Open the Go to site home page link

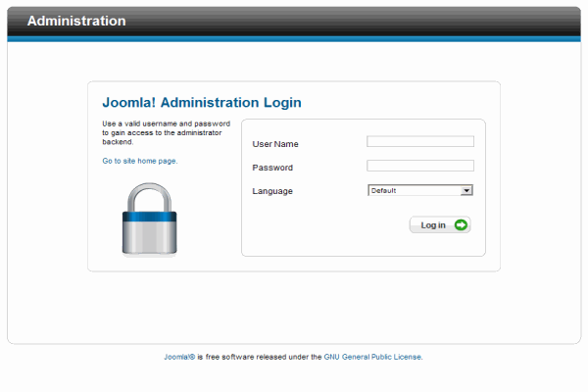(140, 161)
